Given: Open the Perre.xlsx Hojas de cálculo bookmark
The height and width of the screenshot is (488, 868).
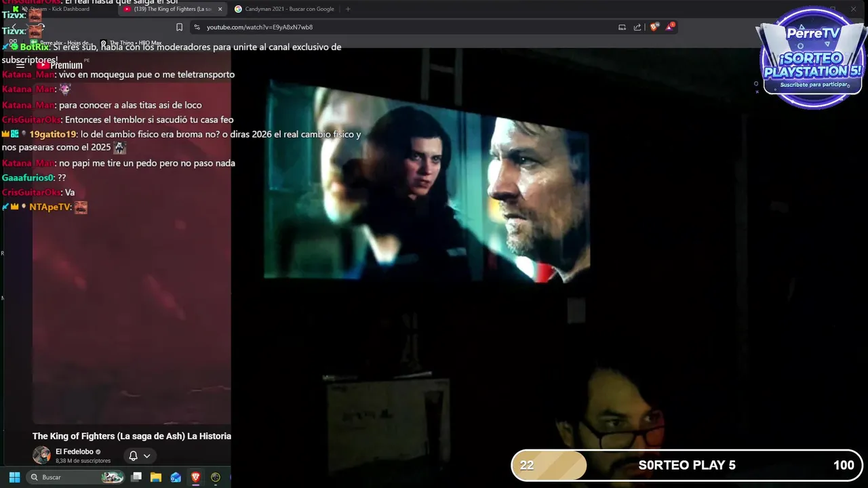Looking at the screenshot, I should coord(62,43).
